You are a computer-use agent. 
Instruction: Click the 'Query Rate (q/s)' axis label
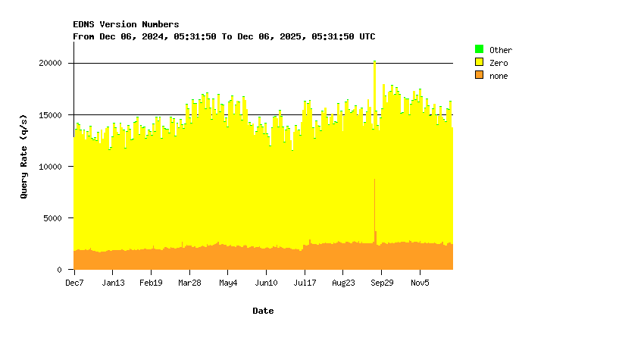[x=23, y=156]
